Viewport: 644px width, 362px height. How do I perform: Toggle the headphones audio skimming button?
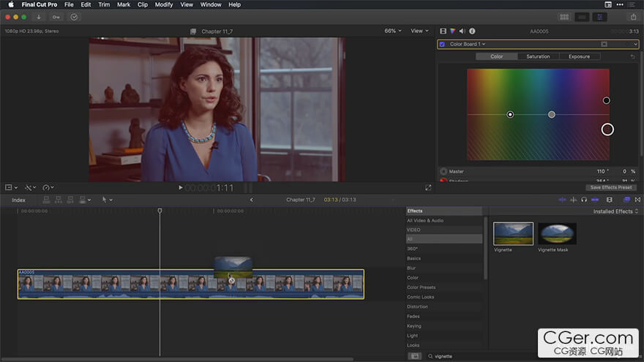pos(584,200)
